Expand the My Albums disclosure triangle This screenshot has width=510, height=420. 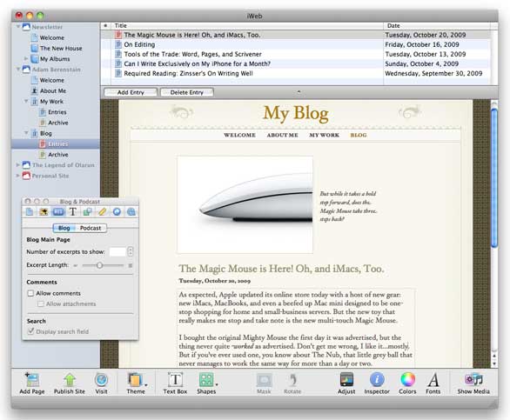coord(26,58)
